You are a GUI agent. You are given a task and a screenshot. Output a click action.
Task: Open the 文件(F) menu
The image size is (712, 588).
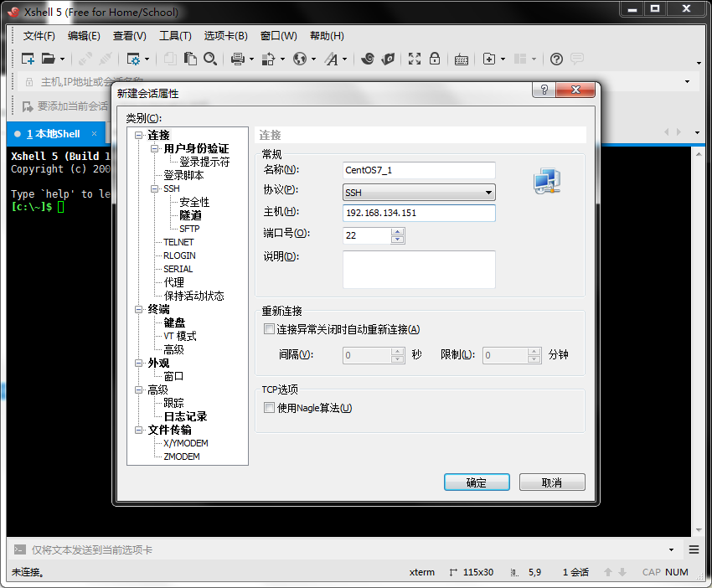point(39,36)
